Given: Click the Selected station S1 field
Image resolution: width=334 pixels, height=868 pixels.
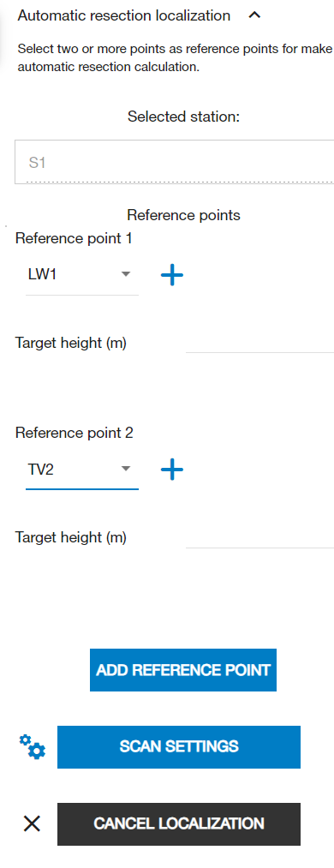Looking at the screenshot, I should point(175,162).
